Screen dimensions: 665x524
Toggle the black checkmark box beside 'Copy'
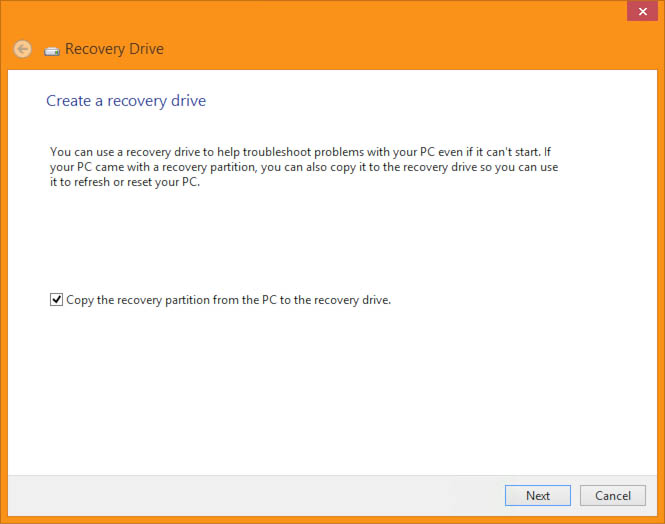point(56,299)
